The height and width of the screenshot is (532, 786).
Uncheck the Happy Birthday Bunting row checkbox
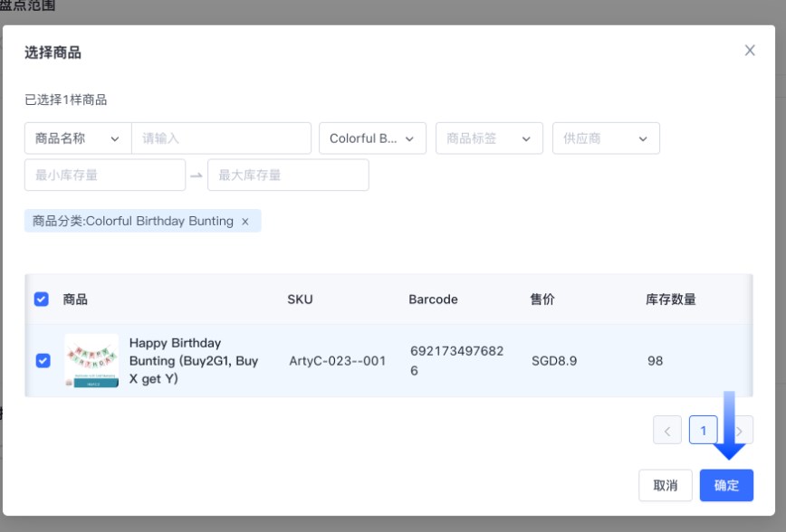tap(43, 361)
